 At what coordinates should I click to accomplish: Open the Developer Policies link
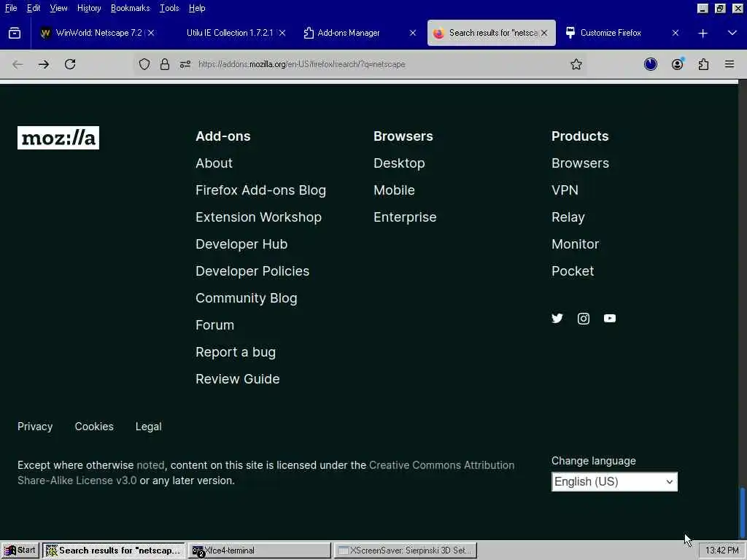[x=252, y=271]
